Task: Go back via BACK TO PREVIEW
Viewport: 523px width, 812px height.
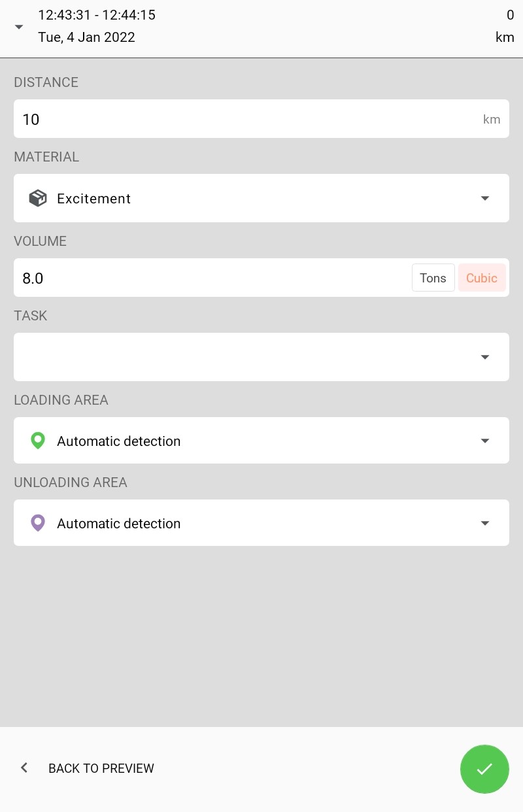Action: 101,768
